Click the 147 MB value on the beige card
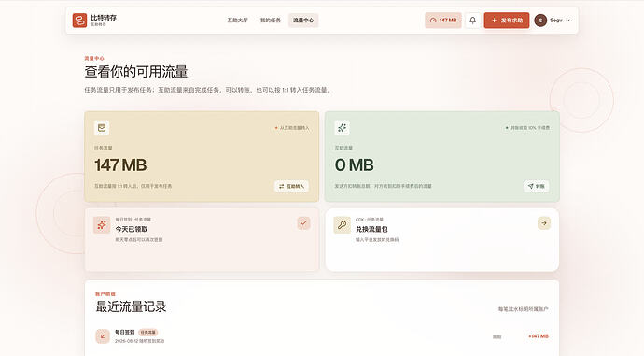The width and height of the screenshot is (644, 356). pos(120,165)
